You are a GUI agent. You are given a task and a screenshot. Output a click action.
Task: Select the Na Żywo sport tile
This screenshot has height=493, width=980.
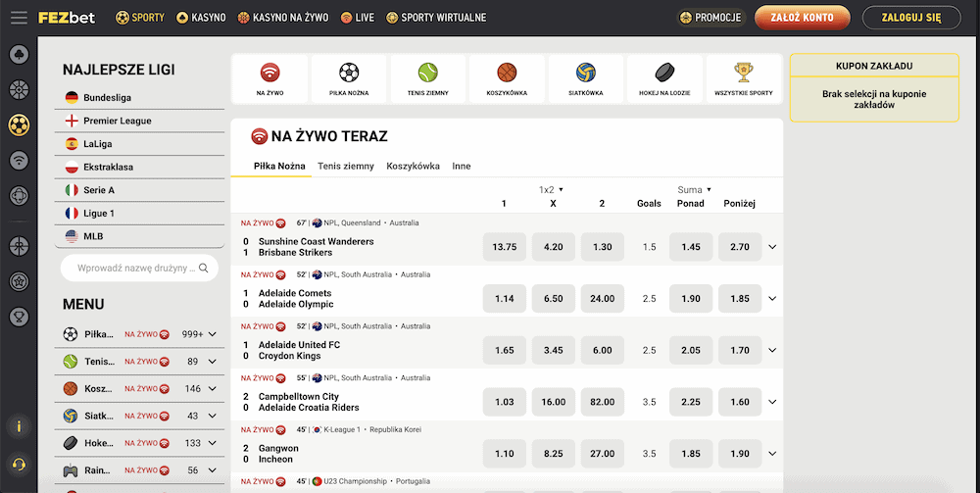[269, 79]
